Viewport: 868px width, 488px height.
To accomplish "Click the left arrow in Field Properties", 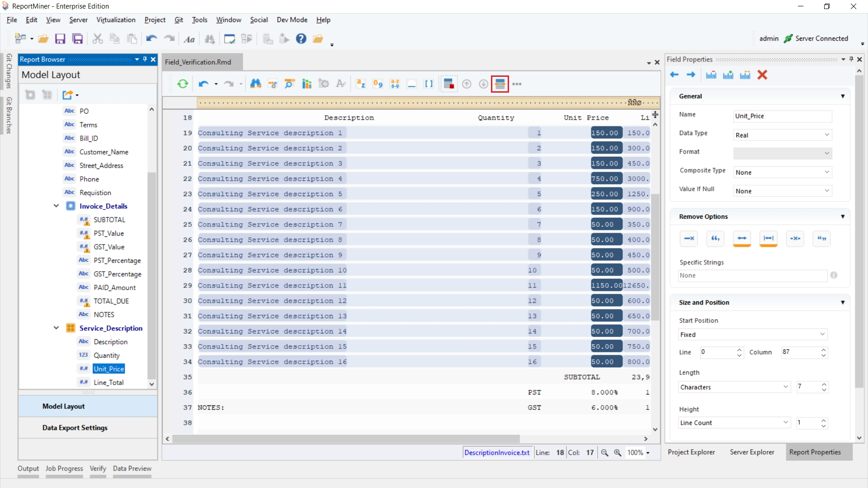I will (674, 75).
